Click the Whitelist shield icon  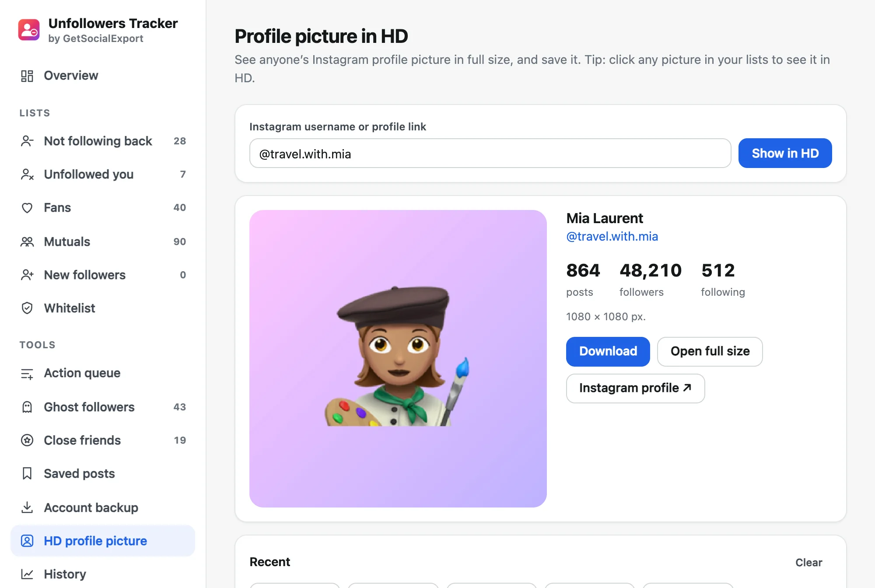point(27,308)
